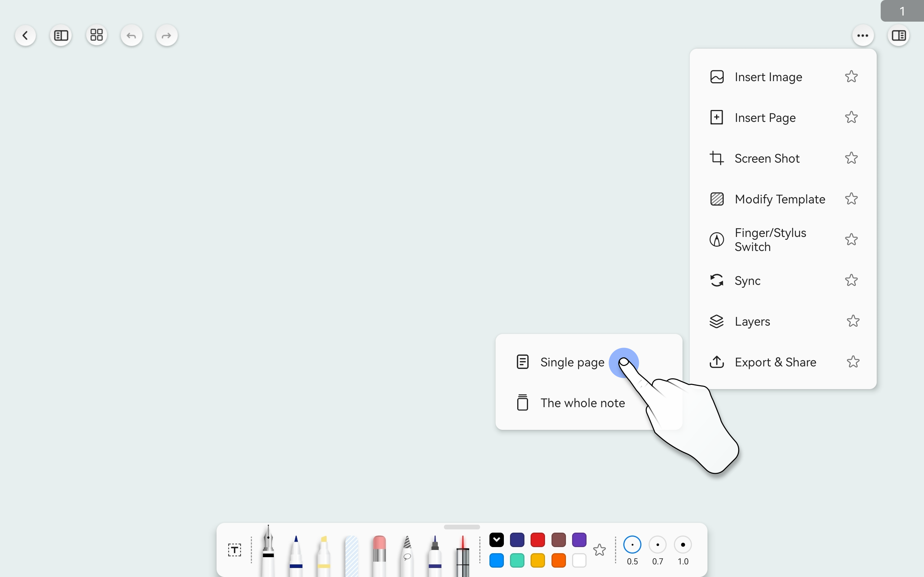Screen dimensions: 924x577
Task: Select the lasso pencil tool
Action: click(407, 555)
